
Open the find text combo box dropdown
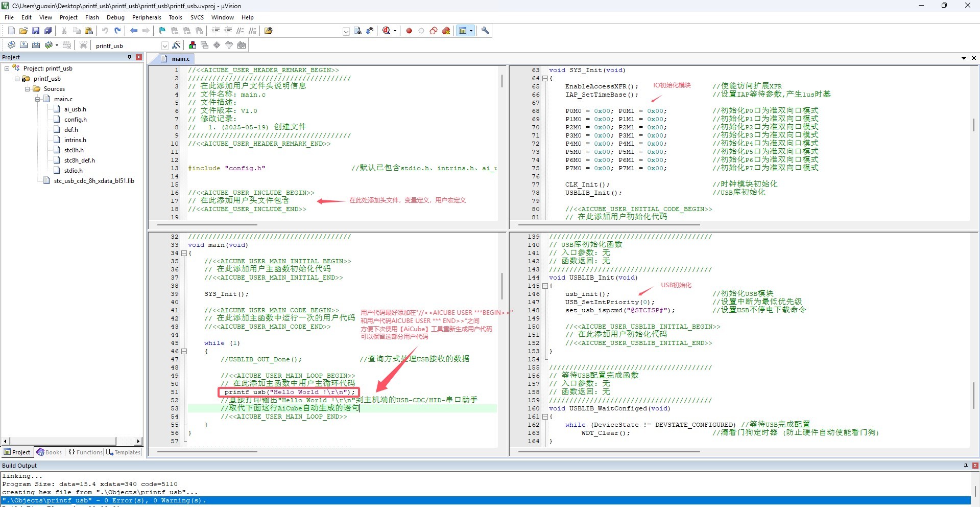coord(346,31)
